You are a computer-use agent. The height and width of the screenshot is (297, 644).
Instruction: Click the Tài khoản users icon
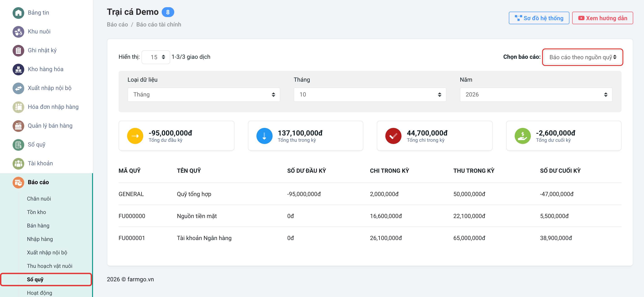pyautogui.click(x=18, y=164)
